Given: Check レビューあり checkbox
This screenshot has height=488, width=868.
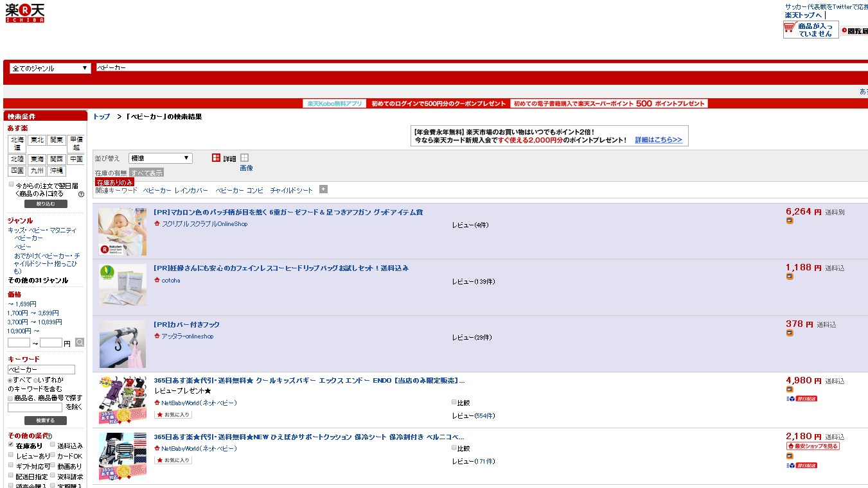Looking at the screenshot, I should tap(11, 455).
